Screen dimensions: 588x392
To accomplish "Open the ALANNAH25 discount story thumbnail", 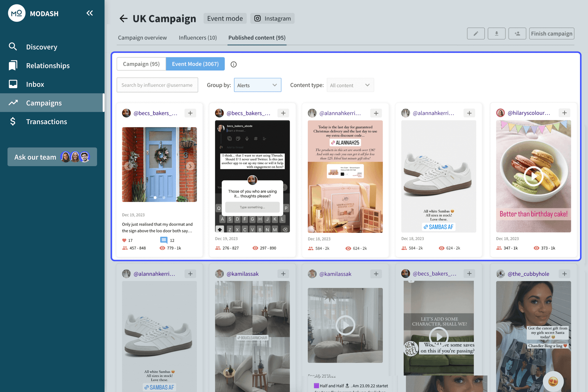I will pos(345,176).
